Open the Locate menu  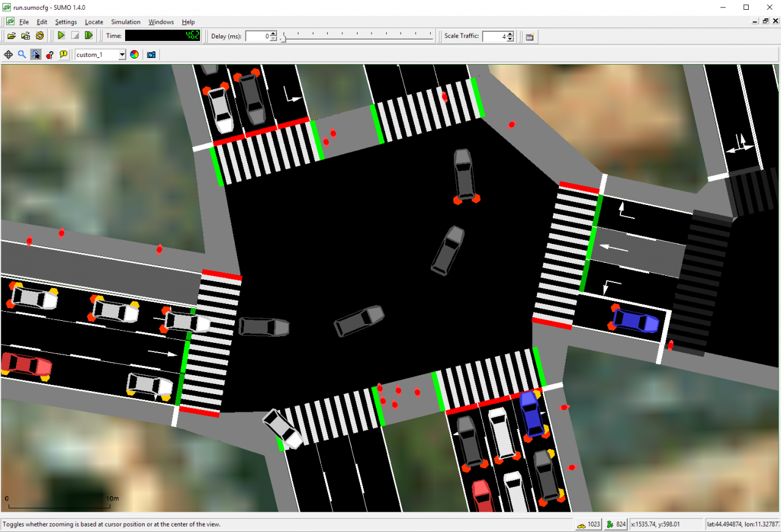pos(94,22)
